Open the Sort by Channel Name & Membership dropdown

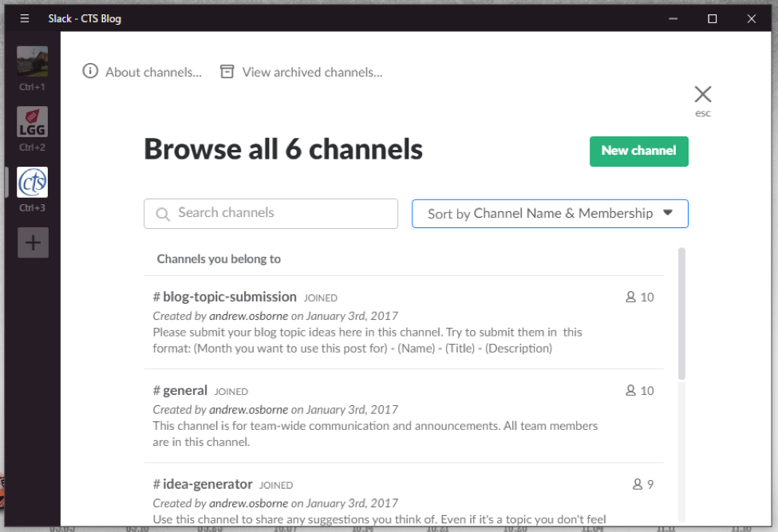pyautogui.click(x=549, y=214)
